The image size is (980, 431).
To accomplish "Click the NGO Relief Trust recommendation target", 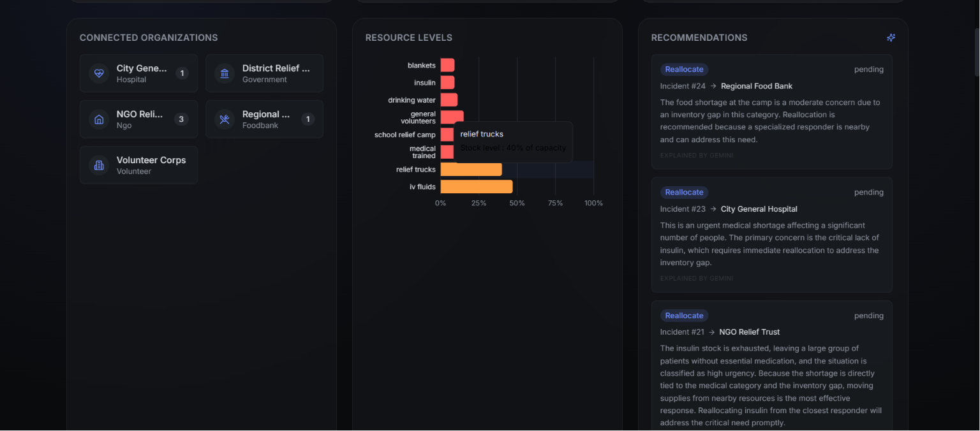I will [x=749, y=332].
